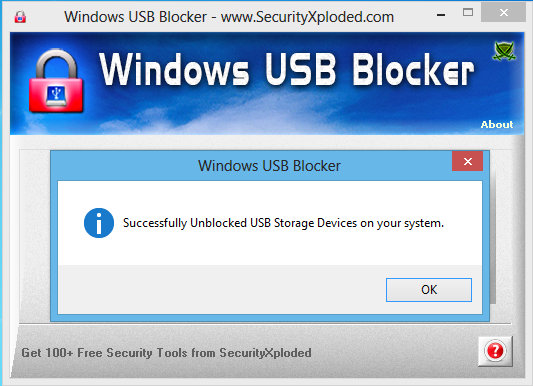Click the USB symbol on the padlock
Screen dimensions: 533x386
pyautogui.click(x=56, y=93)
